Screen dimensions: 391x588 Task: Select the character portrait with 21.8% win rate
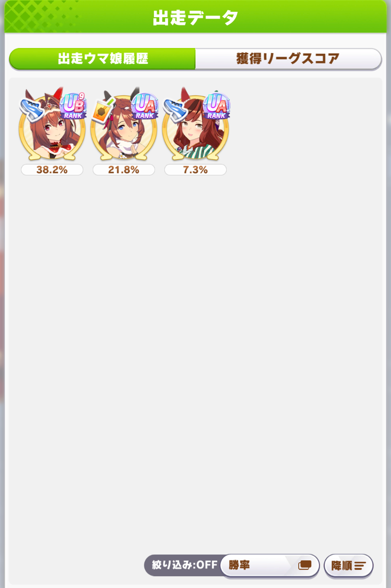tap(123, 127)
